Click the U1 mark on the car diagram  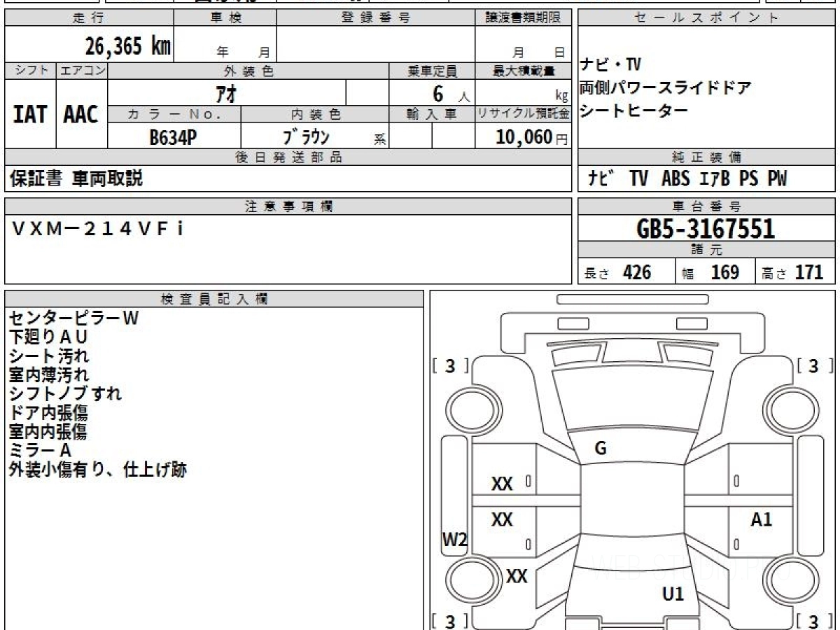673,594
